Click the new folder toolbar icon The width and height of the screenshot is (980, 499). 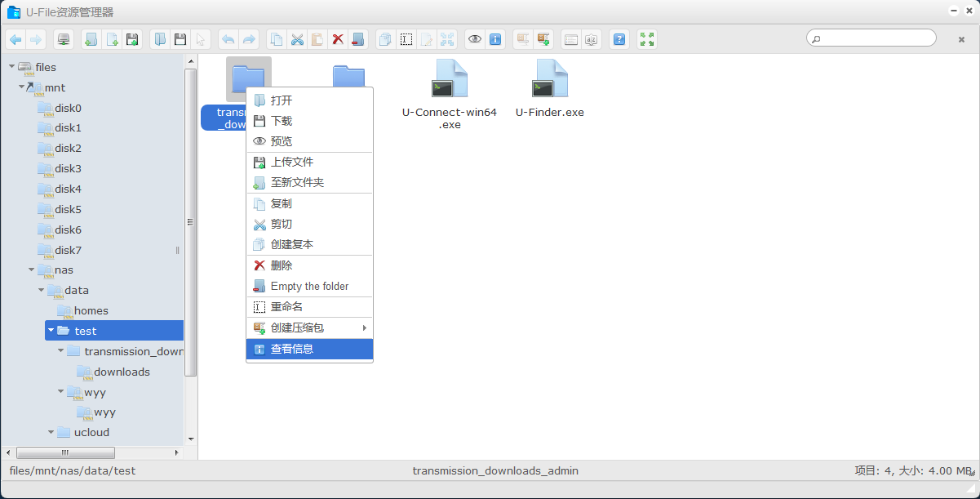click(91, 39)
